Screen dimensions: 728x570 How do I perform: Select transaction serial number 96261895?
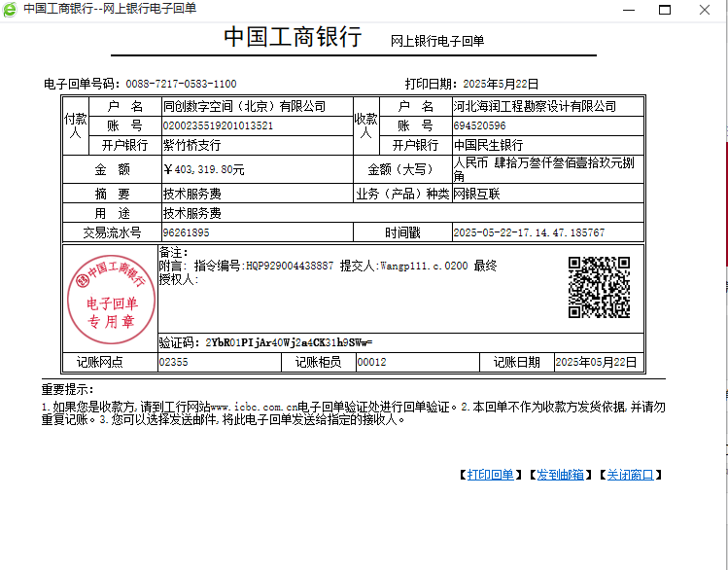pyautogui.click(x=187, y=232)
